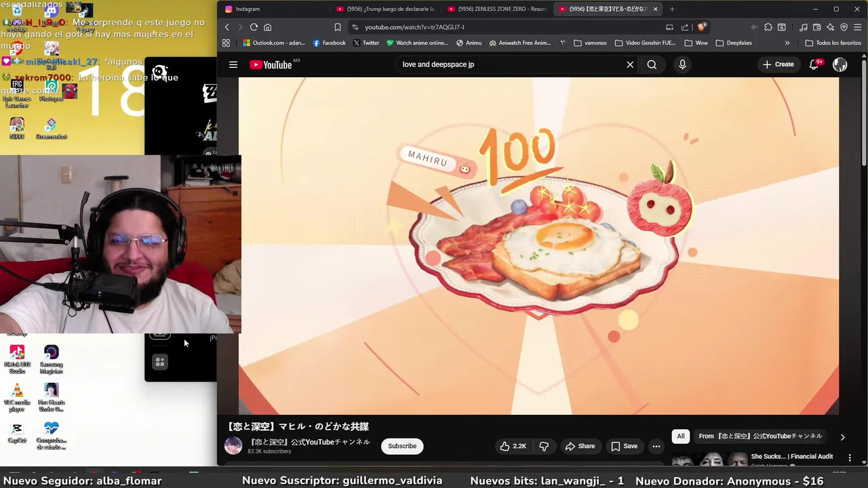
Task: Launch Samsung Magician from the desktop
Action: coord(52,359)
